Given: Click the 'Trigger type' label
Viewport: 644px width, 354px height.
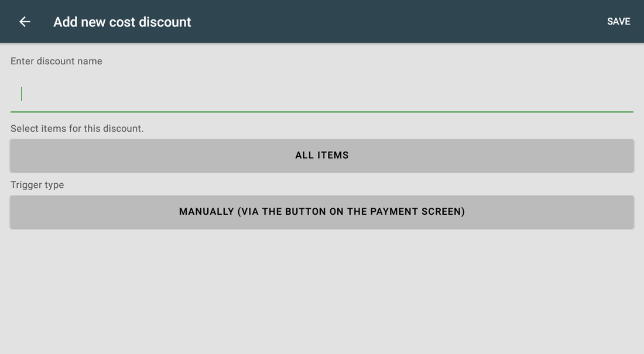Looking at the screenshot, I should [37, 185].
